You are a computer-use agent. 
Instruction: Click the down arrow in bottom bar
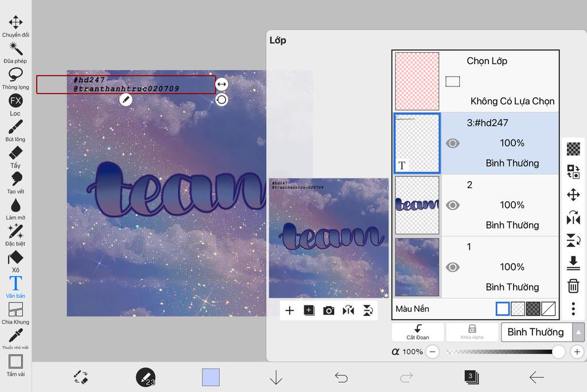click(276, 377)
